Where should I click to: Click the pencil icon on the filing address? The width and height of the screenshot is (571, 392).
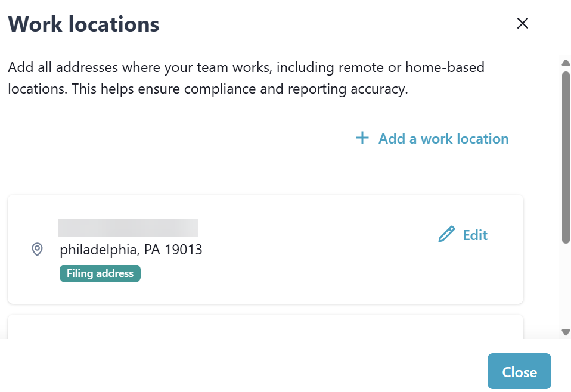[x=446, y=235]
